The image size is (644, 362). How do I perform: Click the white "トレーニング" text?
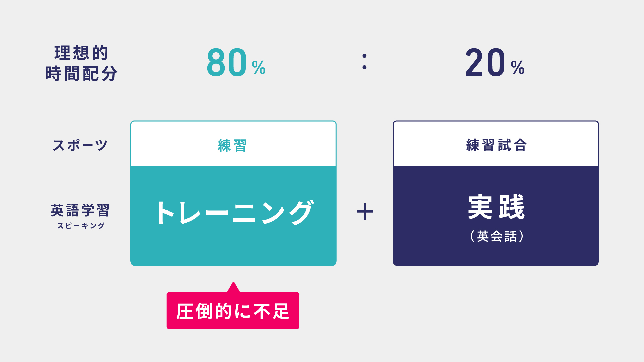tap(234, 213)
